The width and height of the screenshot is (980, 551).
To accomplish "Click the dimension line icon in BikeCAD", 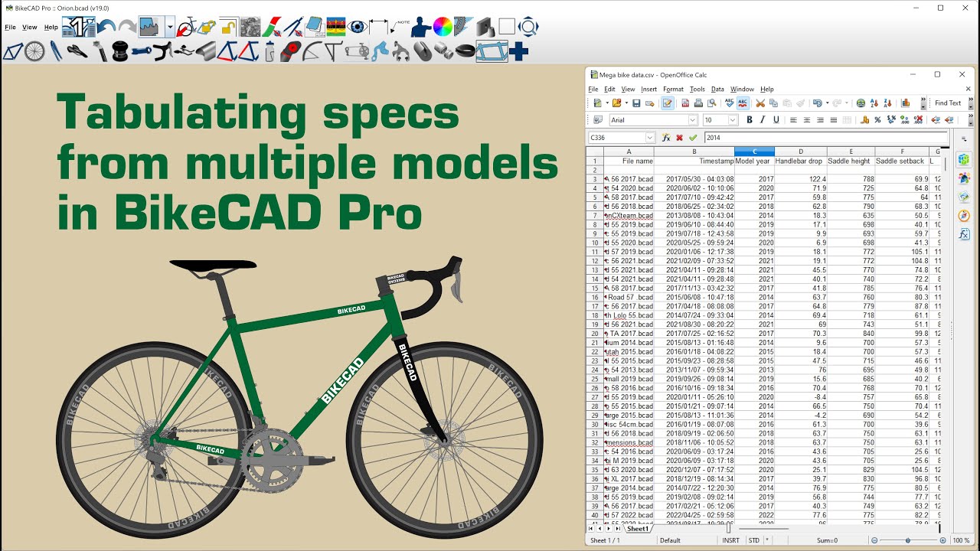I will pos(378,28).
